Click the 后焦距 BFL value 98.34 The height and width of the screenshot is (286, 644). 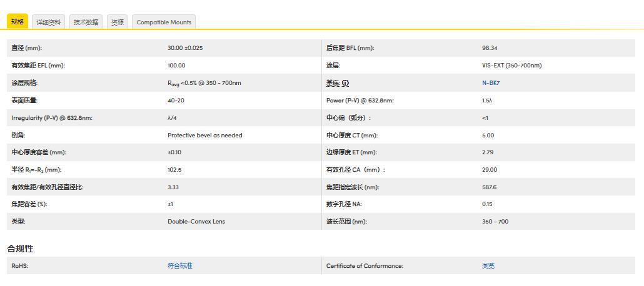tap(490, 48)
